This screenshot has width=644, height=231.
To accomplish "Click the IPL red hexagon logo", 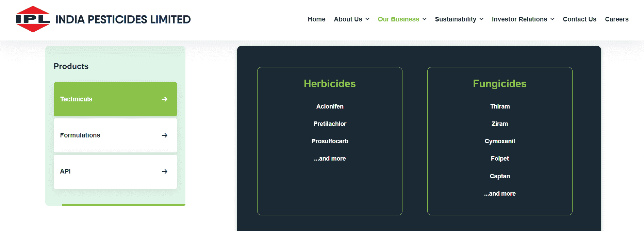I will pyautogui.click(x=33, y=19).
